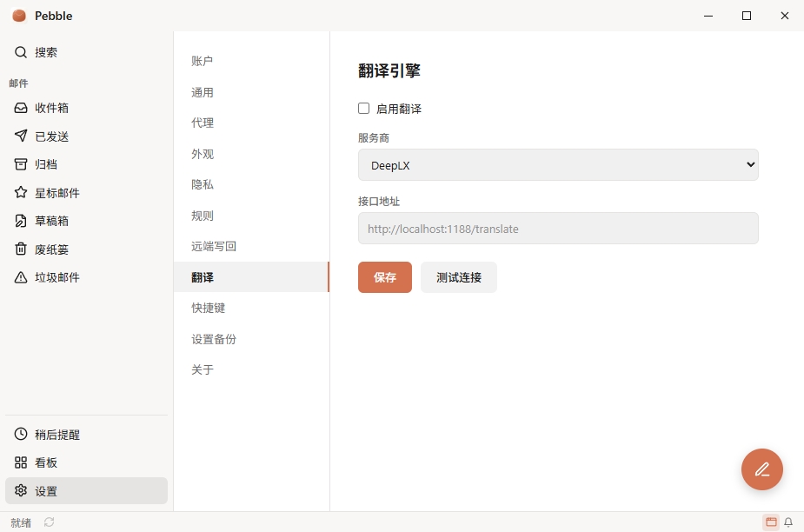Click the compose pencil floating button
Screen dimensions: 804x532
(x=762, y=469)
